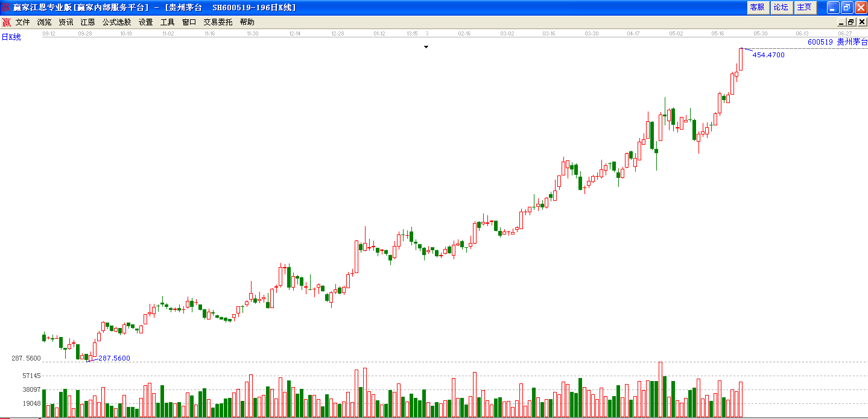Click the 赢家 app icon in the title bar

pos(7,7)
